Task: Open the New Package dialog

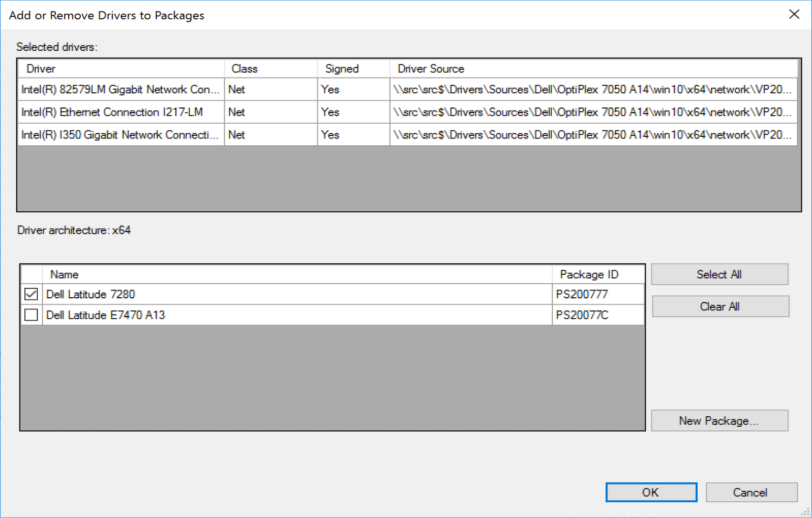Action: pyautogui.click(x=719, y=420)
